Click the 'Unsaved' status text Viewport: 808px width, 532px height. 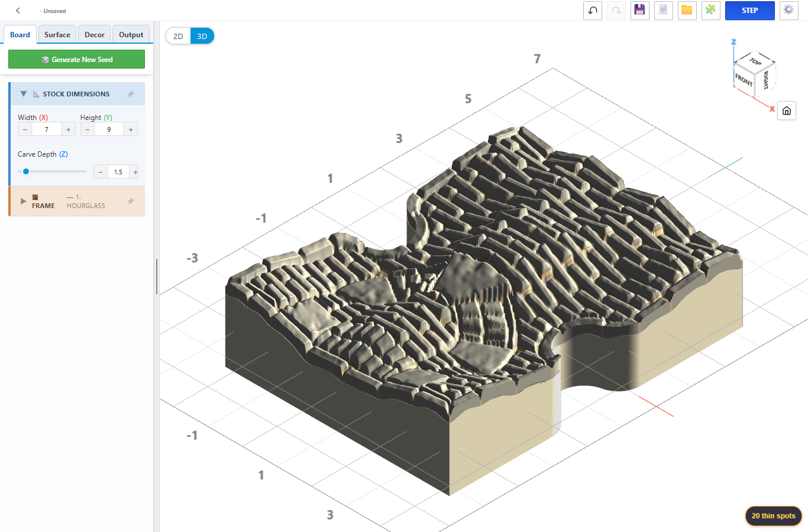[x=54, y=11]
